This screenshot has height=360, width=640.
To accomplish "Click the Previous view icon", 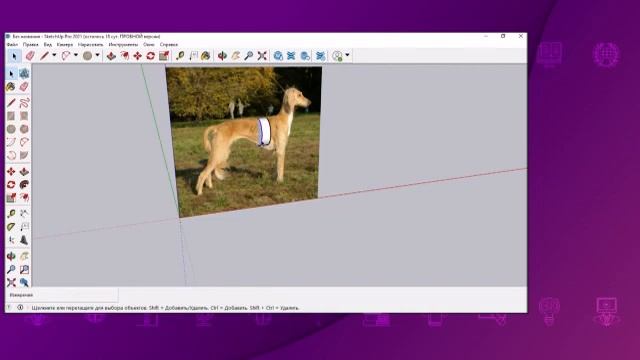I will pos(24,282).
